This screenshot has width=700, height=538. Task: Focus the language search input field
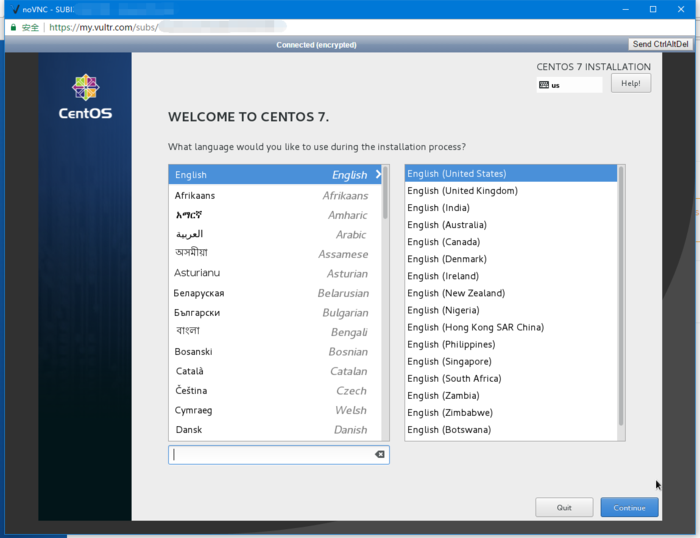(x=279, y=455)
